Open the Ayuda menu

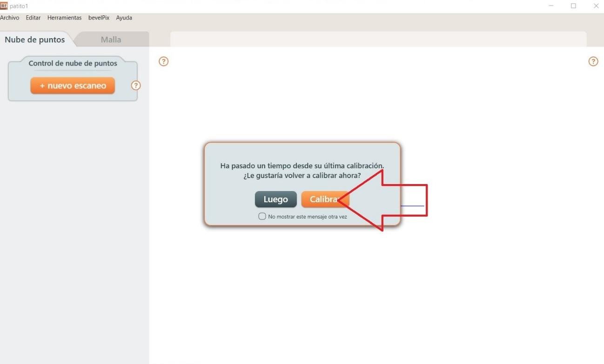(x=124, y=18)
